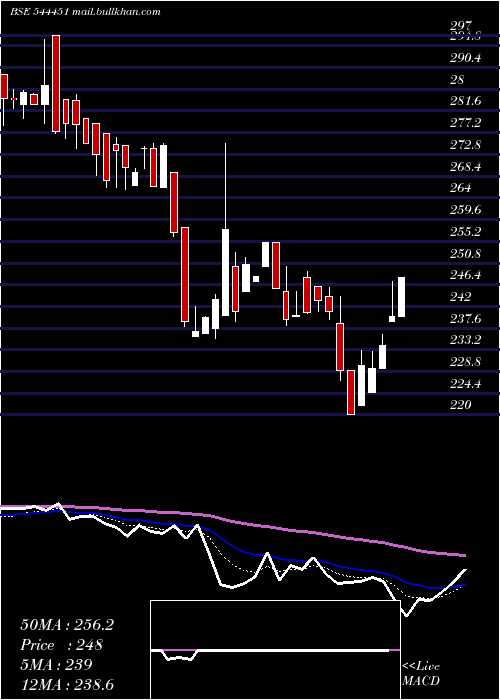Pick the 224.4 price label

pos(466,383)
